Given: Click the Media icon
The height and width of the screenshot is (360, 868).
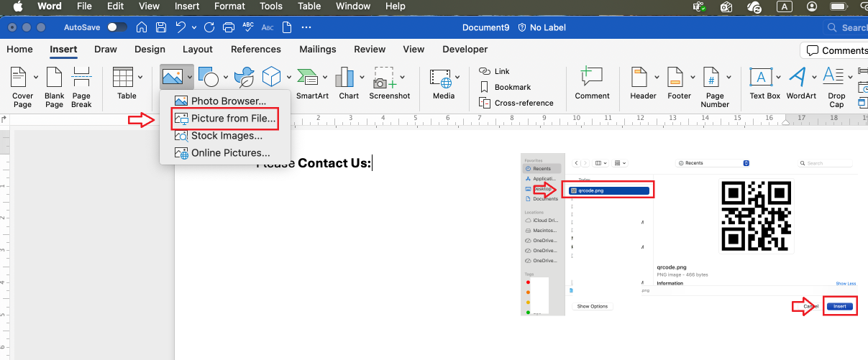Looking at the screenshot, I should coord(440,78).
